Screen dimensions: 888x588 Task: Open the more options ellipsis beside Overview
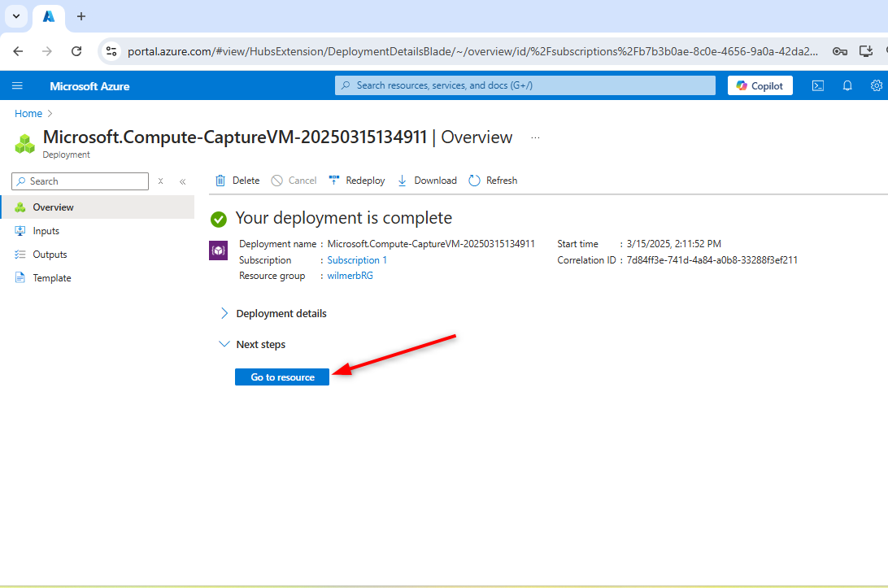click(x=535, y=137)
